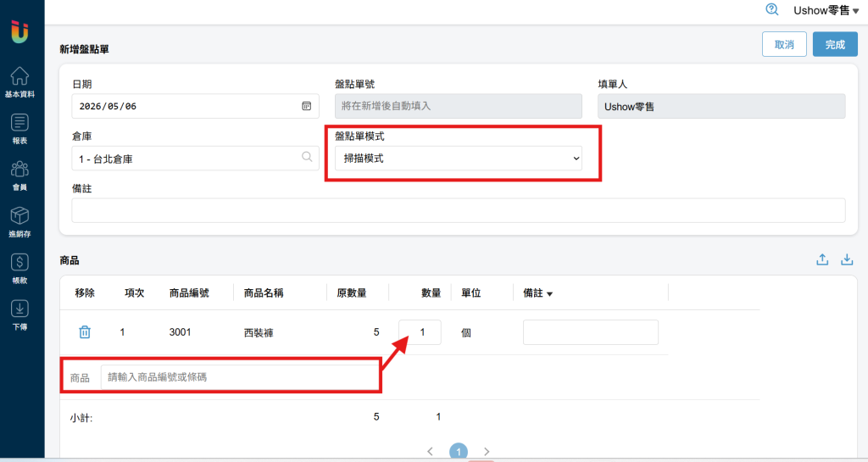Click the 原數量 column header
The width and height of the screenshot is (868, 462).
pyautogui.click(x=352, y=292)
